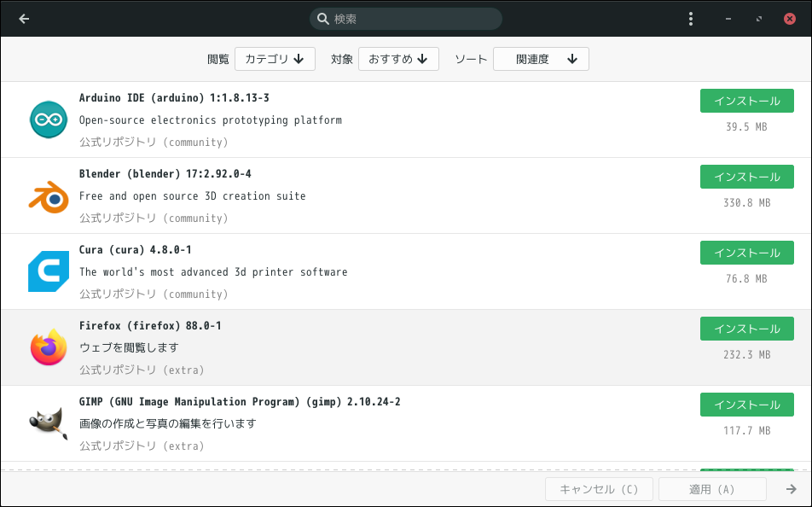Open the 関連度 sort dropdown

541,59
